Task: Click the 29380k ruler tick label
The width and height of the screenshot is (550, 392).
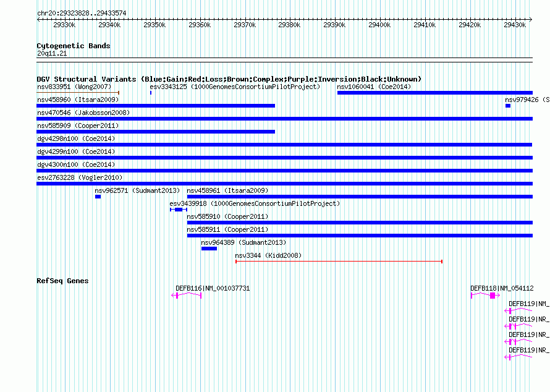Action: [289, 25]
